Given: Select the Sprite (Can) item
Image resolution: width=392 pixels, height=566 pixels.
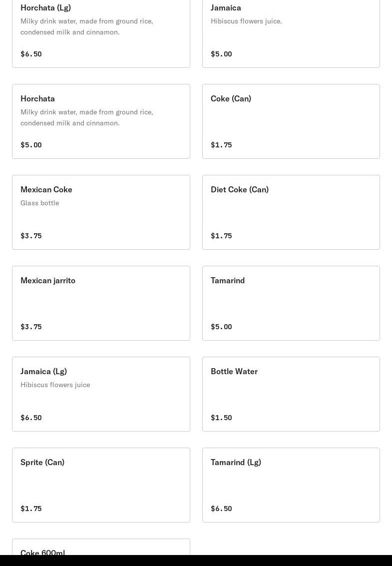Looking at the screenshot, I should pyautogui.click(x=101, y=485).
